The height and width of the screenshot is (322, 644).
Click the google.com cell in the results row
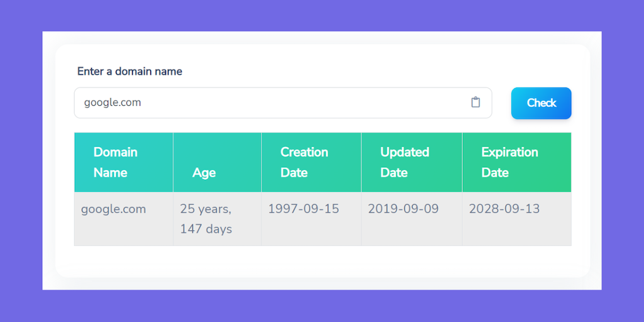click(x=113, y=209)
